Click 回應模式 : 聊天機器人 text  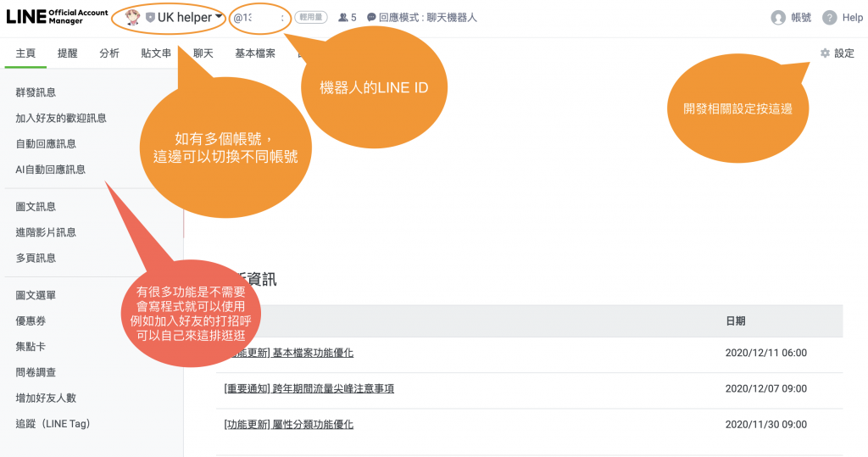click(x=427, y=18)
